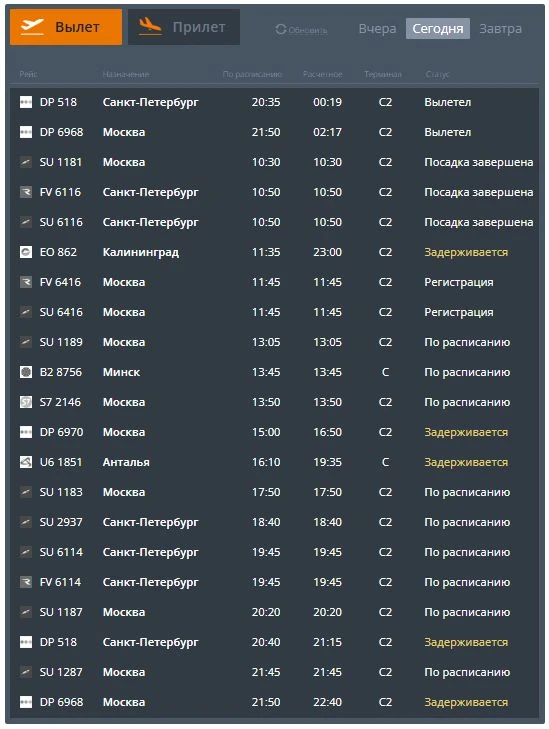Click the Aeroflot logo for flight SU 1181
Screen dimensions: 549x729
coord(26,162)
